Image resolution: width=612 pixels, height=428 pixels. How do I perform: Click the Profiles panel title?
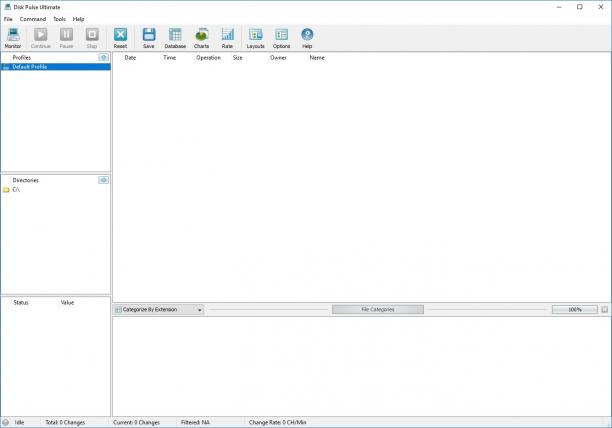pyautogui.click(x=22, y=57)
